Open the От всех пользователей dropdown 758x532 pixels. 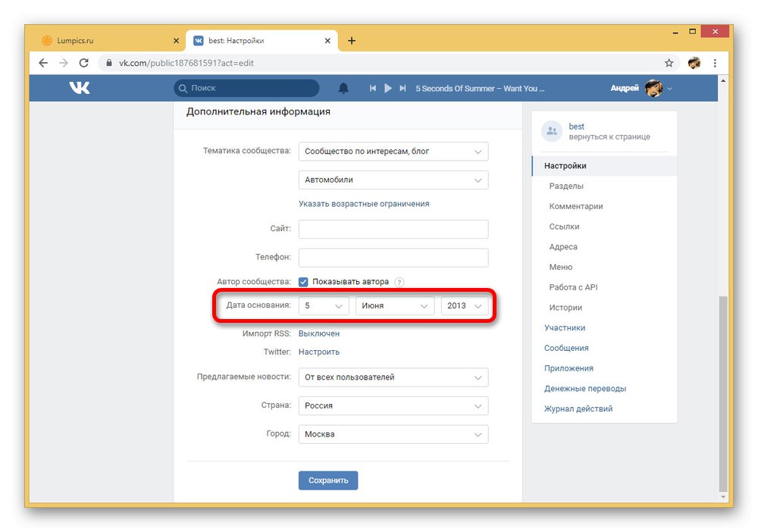point(393,377)
